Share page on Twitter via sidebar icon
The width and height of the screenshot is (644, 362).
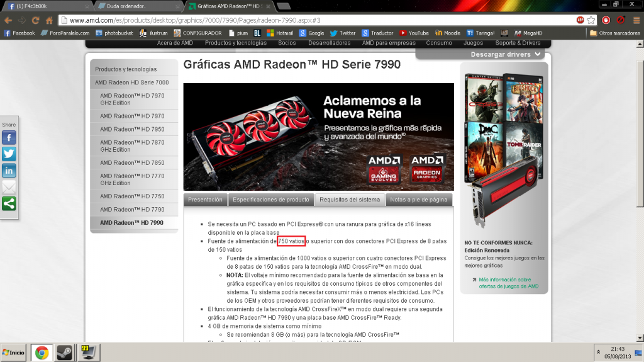[9, 154]
